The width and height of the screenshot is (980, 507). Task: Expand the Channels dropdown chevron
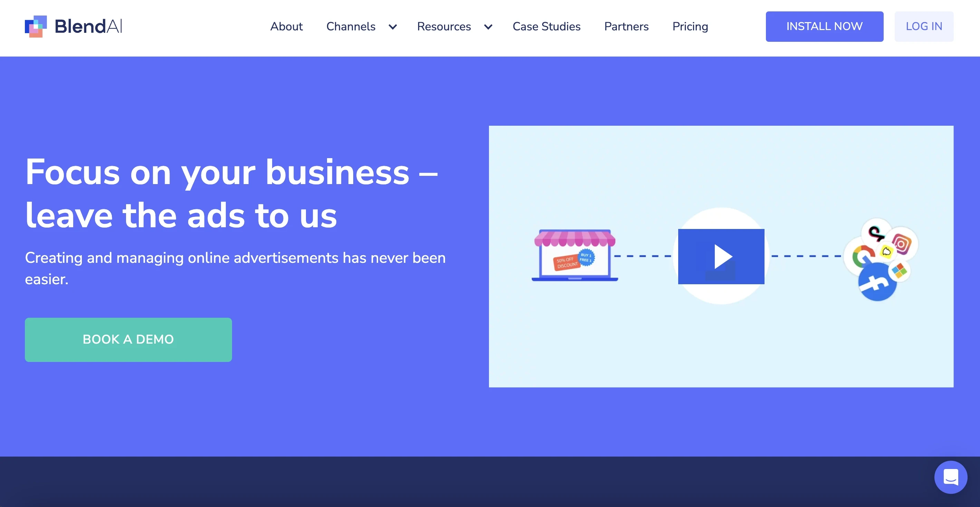click(x=393, y=27)
